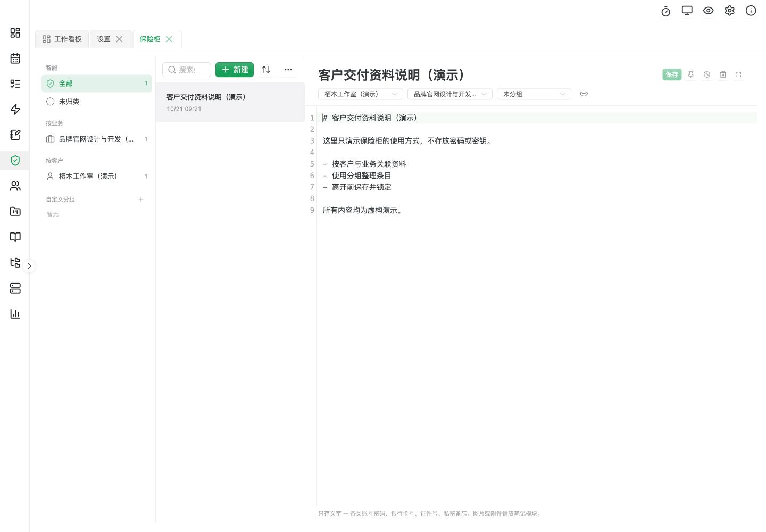Open the settings gear icon at top
This screenshot has height=532, width=766.
pos(730,11)
